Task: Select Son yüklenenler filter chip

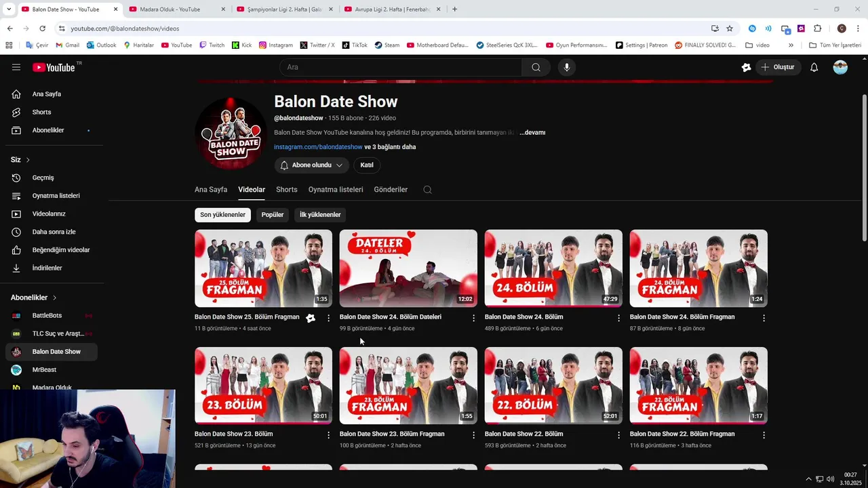Action: click(x=222, y=215)
